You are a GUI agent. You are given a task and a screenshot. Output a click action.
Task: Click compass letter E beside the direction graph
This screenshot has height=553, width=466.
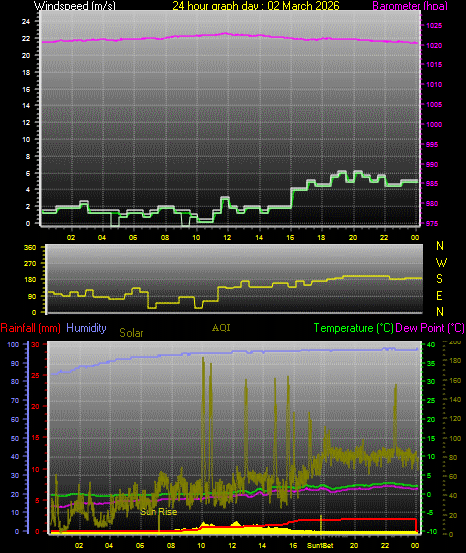[x=440, y=296]
